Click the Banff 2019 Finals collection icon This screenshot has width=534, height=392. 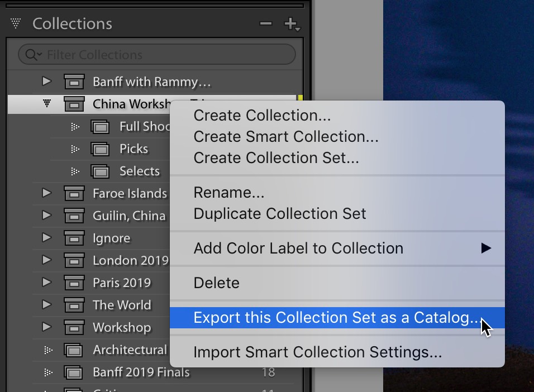74,372
